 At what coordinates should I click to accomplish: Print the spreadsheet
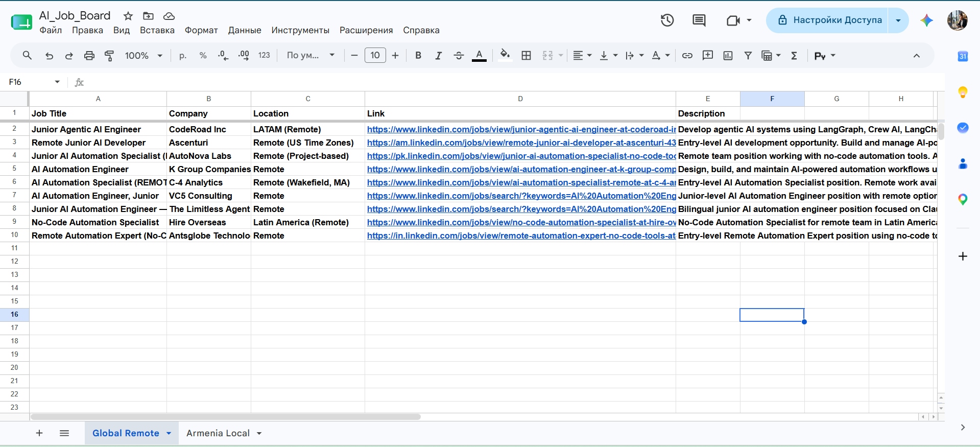tap(89, 56)
